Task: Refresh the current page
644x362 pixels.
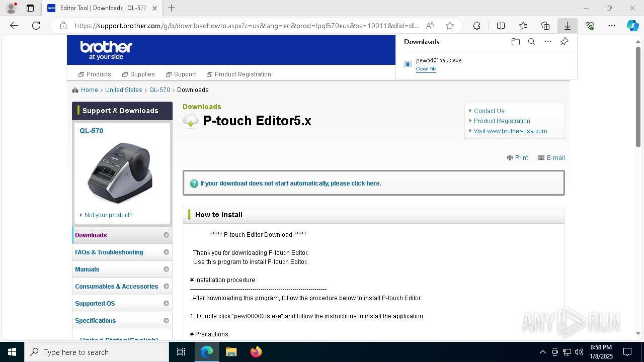Action: [36, 26]
